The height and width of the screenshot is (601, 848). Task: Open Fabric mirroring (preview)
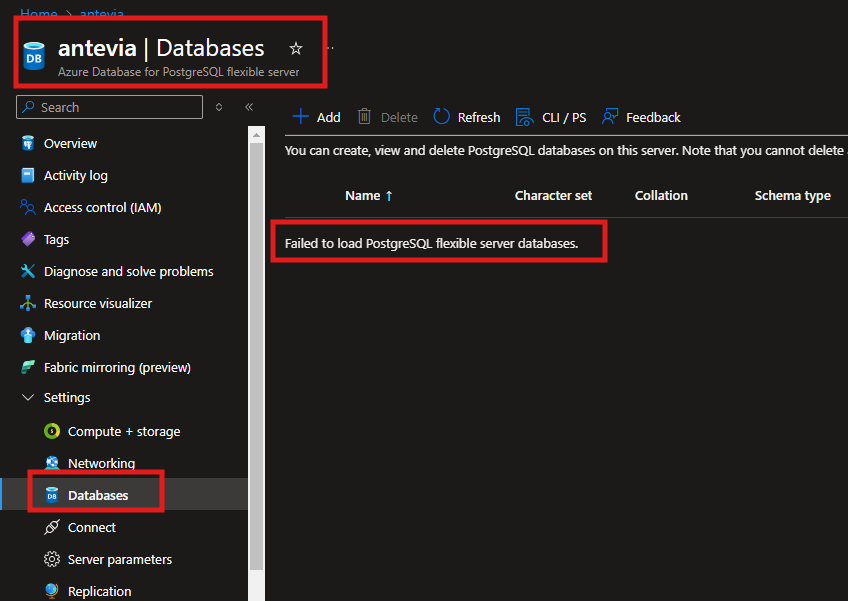pyautogui.click(x=117, y=367)
